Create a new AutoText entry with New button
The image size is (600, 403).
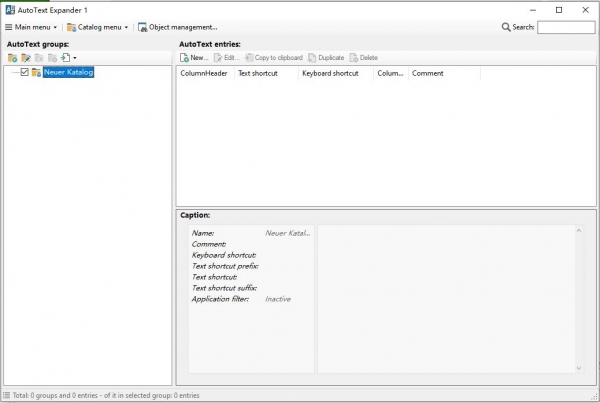[x=193, y=58]
